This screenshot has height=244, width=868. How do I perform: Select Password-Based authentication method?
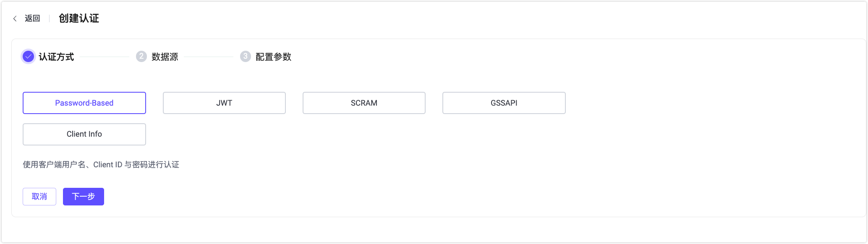[x=84, y=103]
